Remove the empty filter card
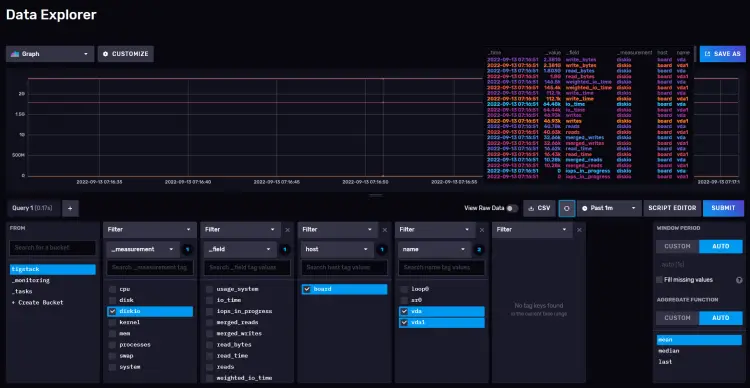Screen dimensions: 750x388 (579, 230)
